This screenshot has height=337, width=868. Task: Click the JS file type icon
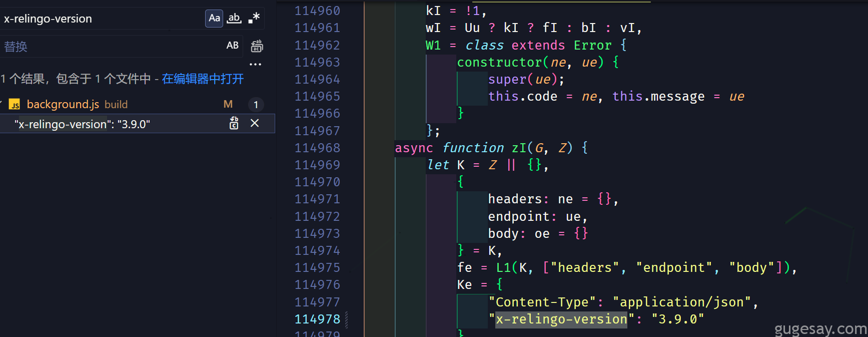[x=15, y=104]
